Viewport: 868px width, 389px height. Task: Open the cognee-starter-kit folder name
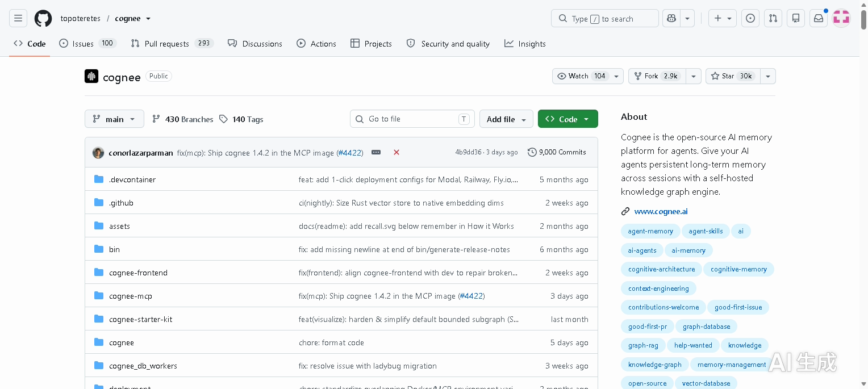141,319
